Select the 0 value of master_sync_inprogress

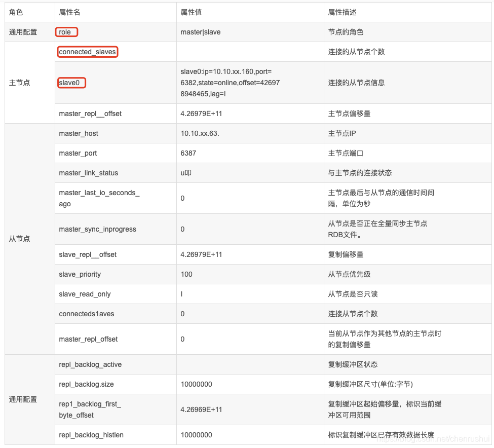(182, 230)
